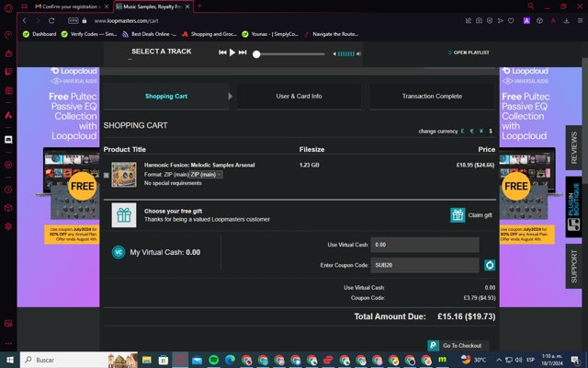
Task: Skip to the next track
Action: pos(243,52)
